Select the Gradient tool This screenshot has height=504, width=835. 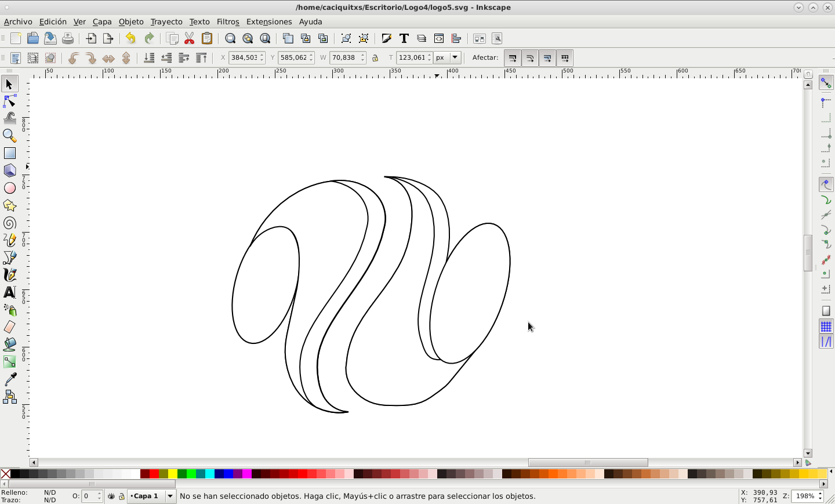[10, 362]
